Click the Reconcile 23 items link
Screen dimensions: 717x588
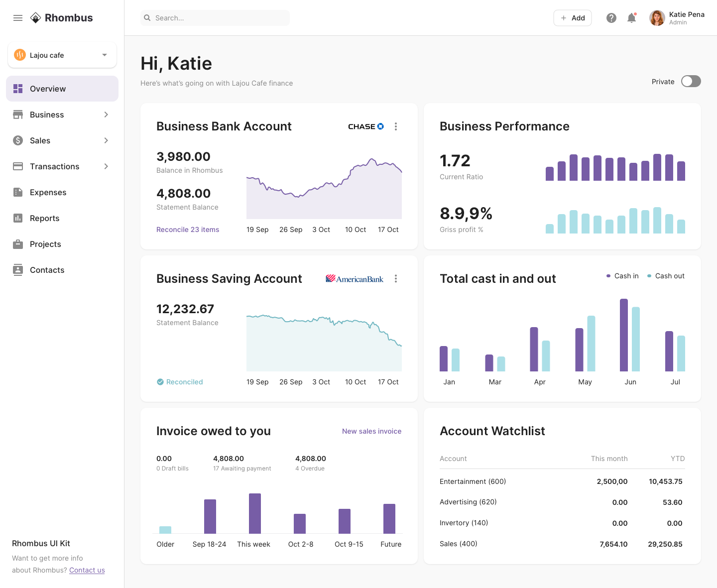188,230
